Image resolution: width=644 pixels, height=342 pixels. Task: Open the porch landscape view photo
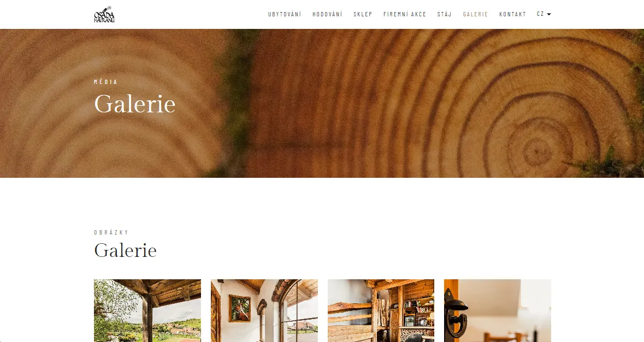pos(147,310)
